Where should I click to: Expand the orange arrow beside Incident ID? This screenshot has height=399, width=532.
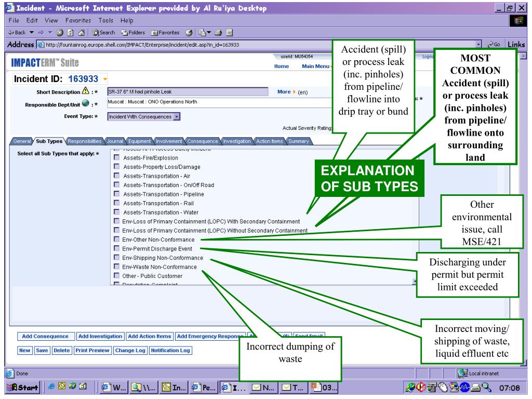[x=105, y=79]
